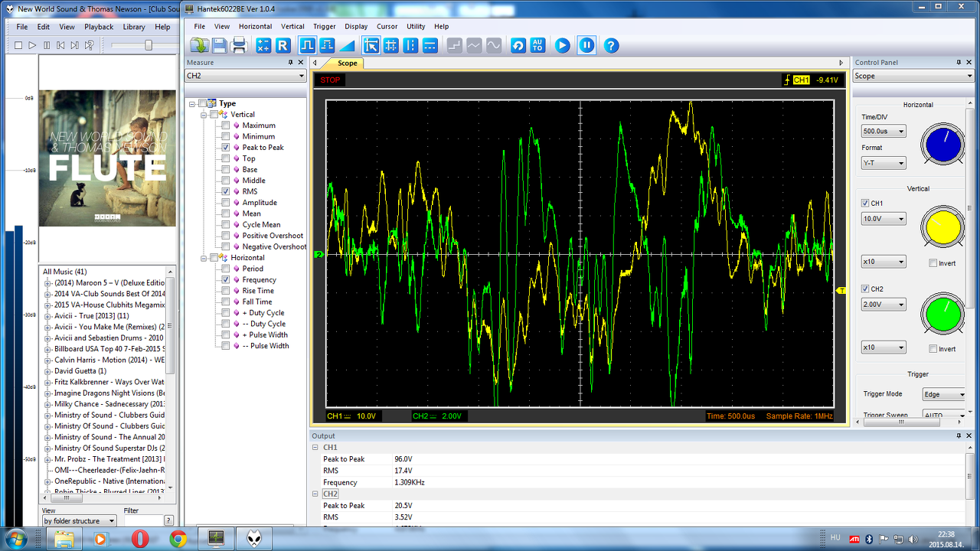Viewport: 980px width, 551px height.
Task: Click the horizontal cursor lines icon
Action: [x=430, y=45]
